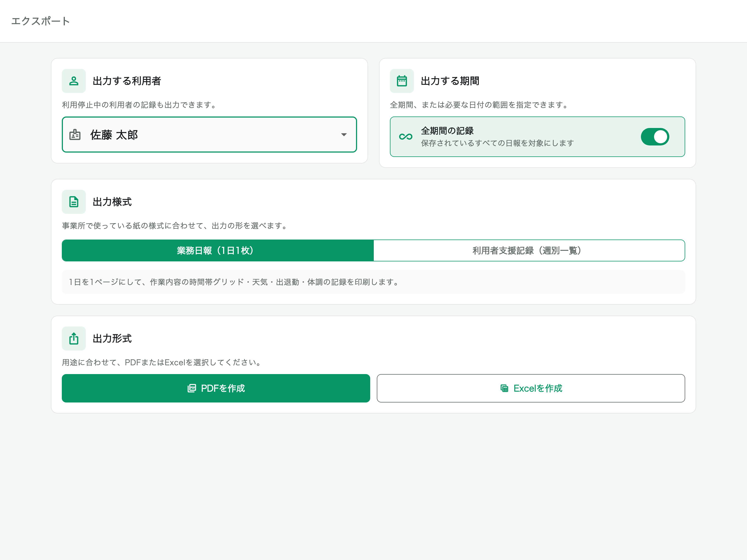The image size is (747, 560).
Task: Click the ID badge icon in user selector
Action: [x=75, y=135]
